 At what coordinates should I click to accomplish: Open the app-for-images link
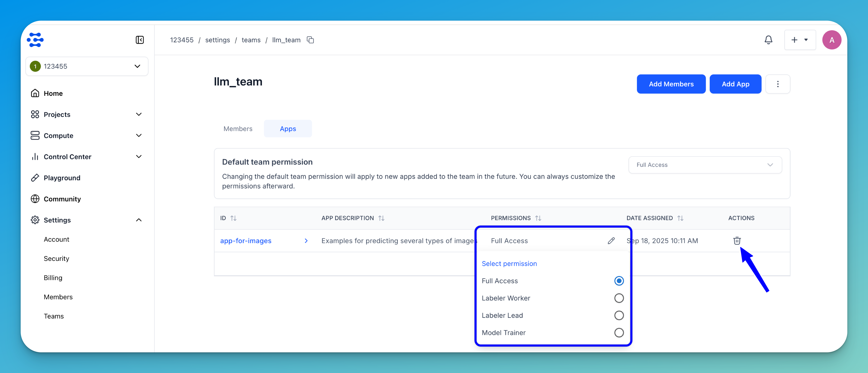(x=246, y=241)
